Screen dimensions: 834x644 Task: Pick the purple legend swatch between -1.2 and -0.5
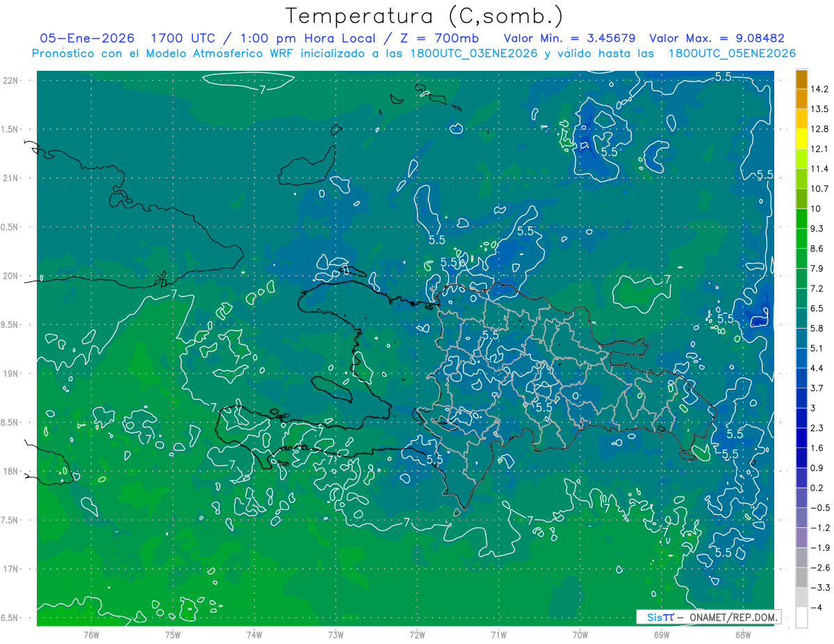point(801,518)
